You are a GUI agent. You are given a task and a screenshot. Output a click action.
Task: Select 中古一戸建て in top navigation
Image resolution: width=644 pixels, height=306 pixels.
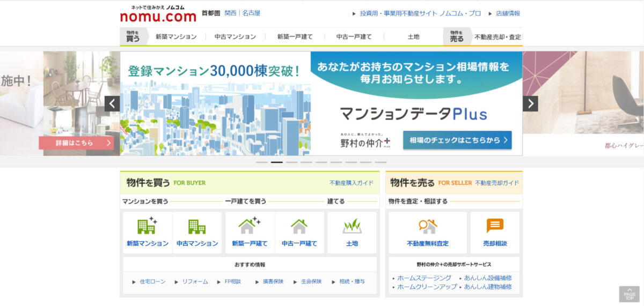354,37
